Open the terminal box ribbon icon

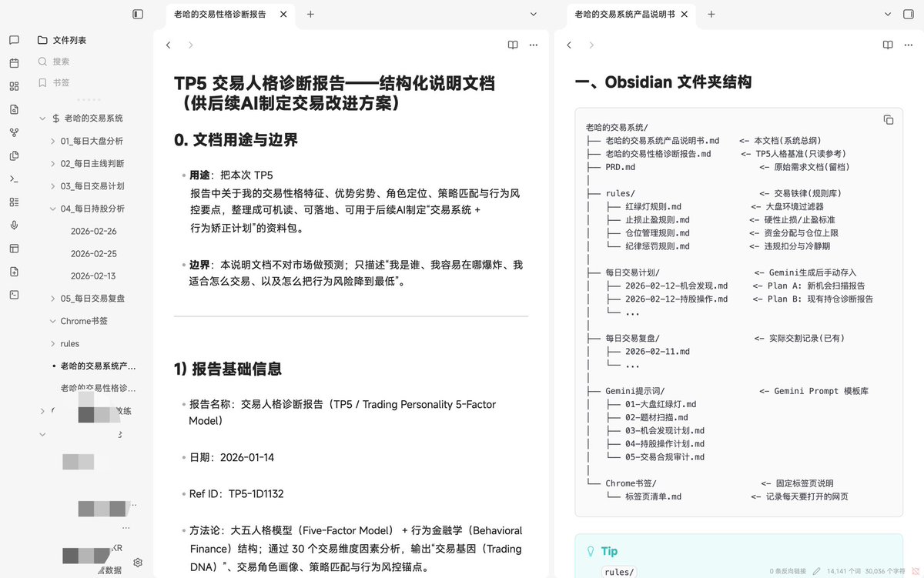(14, 294)
